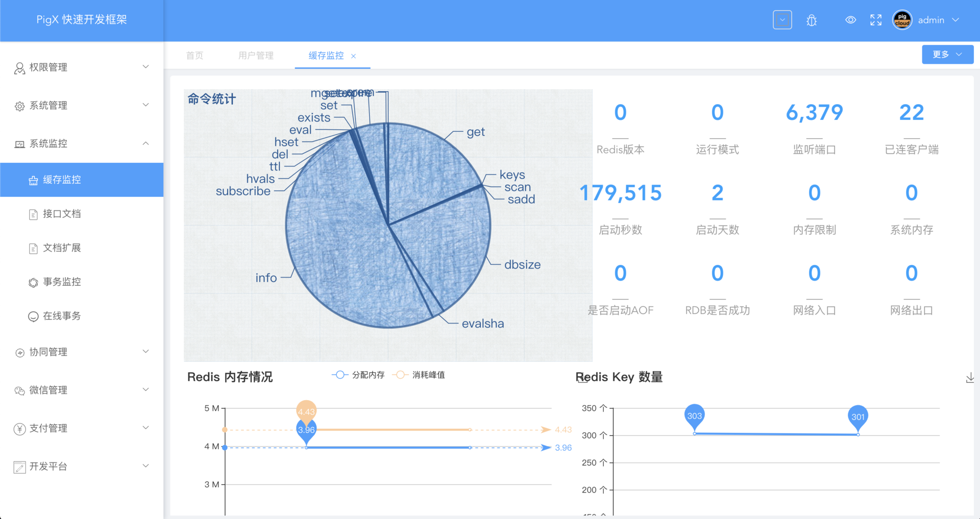Click the 微信管理 wechat icon
Image resolution: width=980 pixels, height=519 pixels.
coord(19,391)
